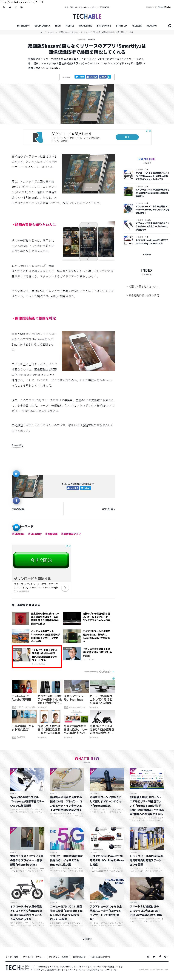Go to next article 次の記事
This screenshot has width=174, height=980.
coord(108,509)
